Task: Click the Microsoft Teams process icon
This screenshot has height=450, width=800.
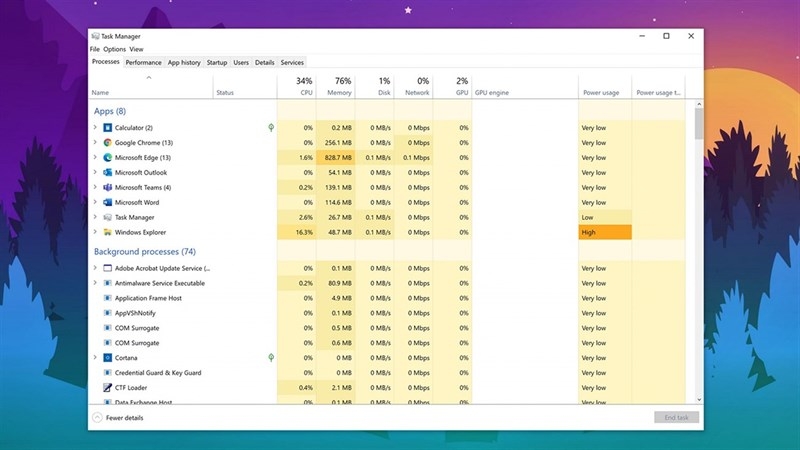Action: [x=107, y=188]
